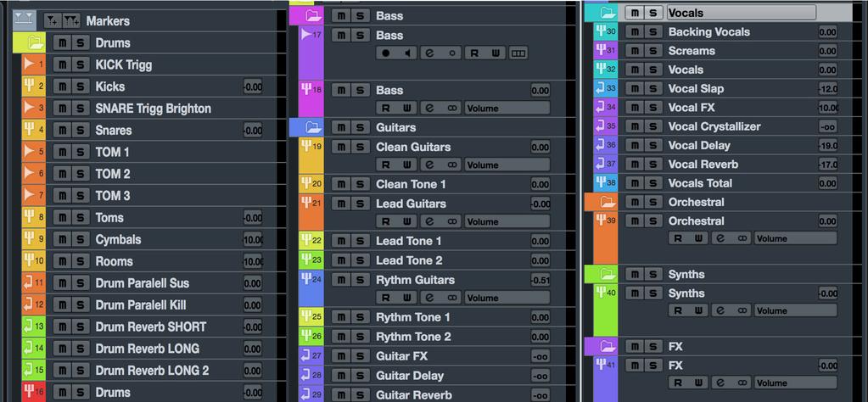Collapse the Drums folder via its folder icon
Screen dimensions: 868x402
coord(35,42)
